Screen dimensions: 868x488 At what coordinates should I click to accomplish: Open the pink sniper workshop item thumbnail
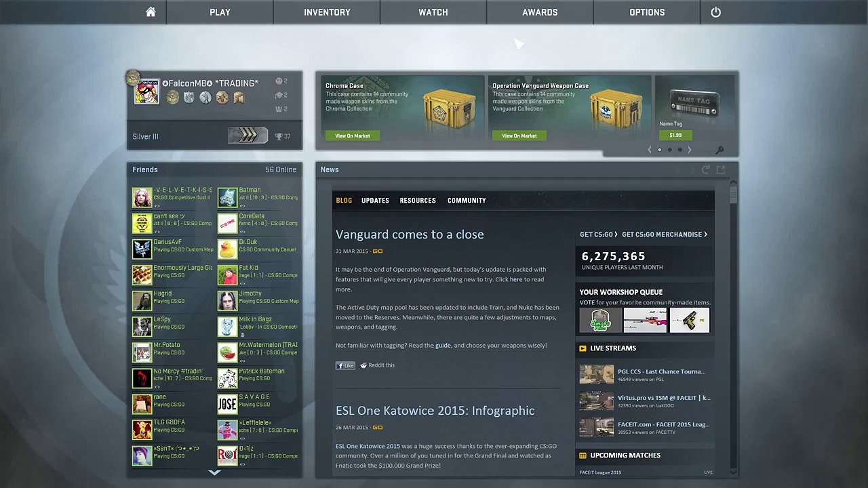[x=645, y=321]
